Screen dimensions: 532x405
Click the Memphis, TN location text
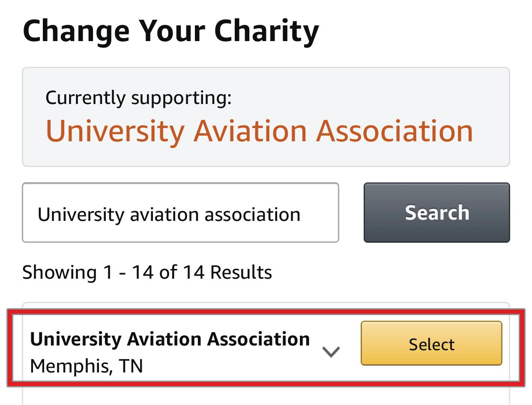(x=86, y=366)
